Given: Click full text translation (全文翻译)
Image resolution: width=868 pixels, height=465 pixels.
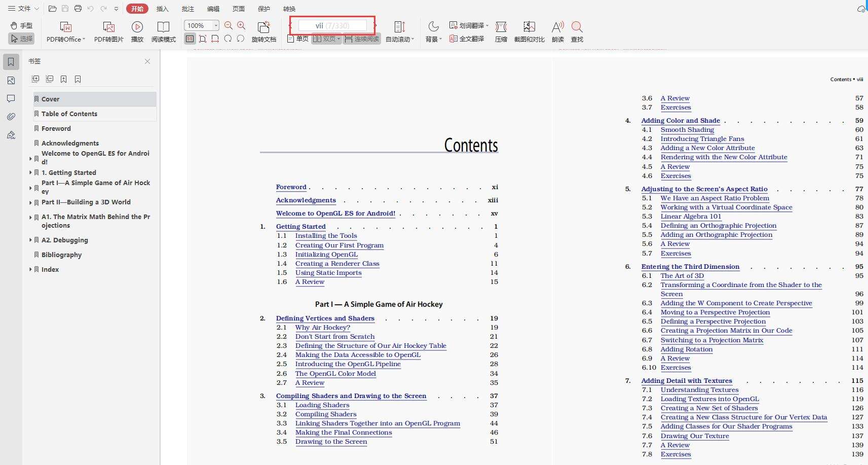Looking at the screenshot, I should (467, 39).
